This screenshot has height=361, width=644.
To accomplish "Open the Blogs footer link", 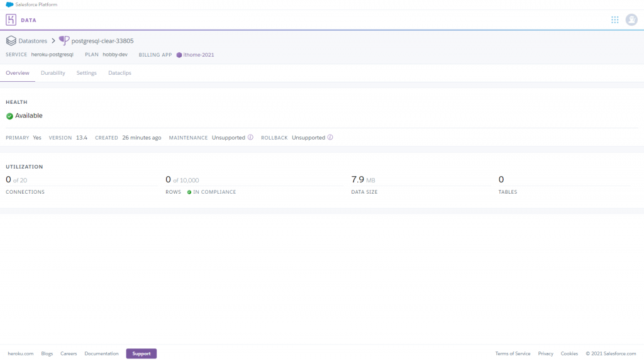I will (x=47, y=353).
